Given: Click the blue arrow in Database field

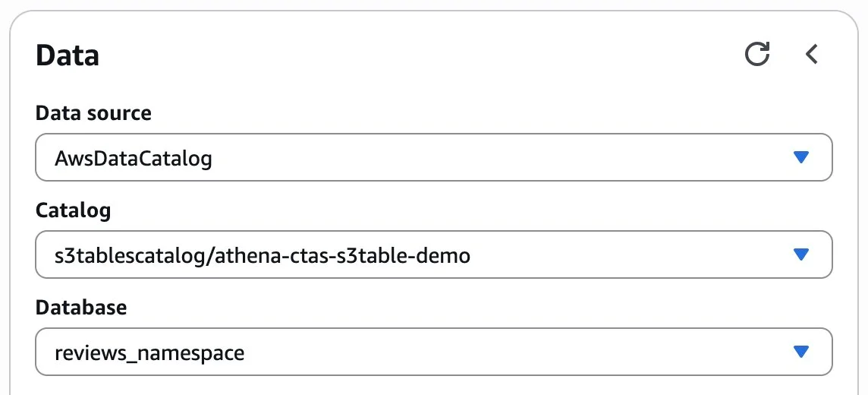Looking at the screenshot, I should 801,352.
